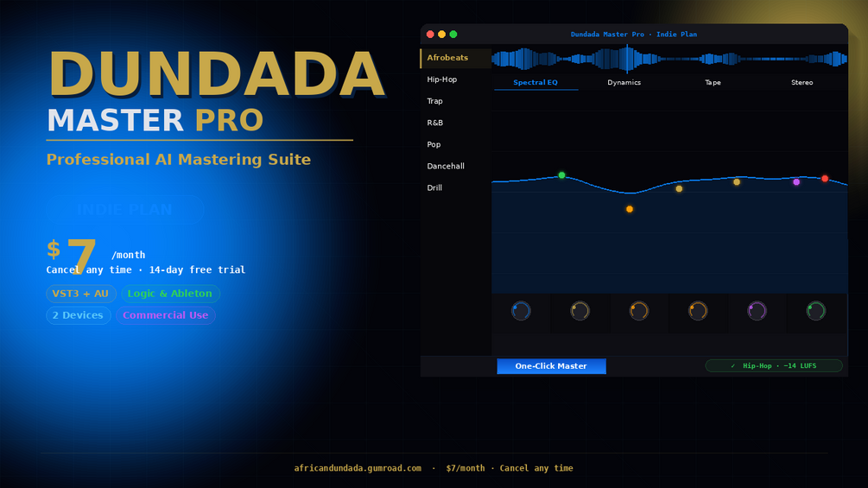The height and width of the screenshot is (488, 868).
Task: Click the yellow minimize window button
Action: (x=441, y=35)
